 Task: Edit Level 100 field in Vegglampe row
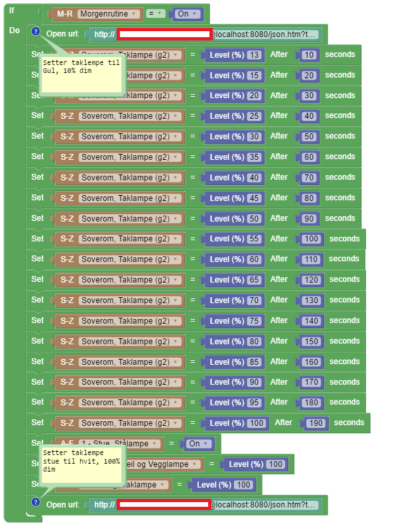tap(275, 464)
